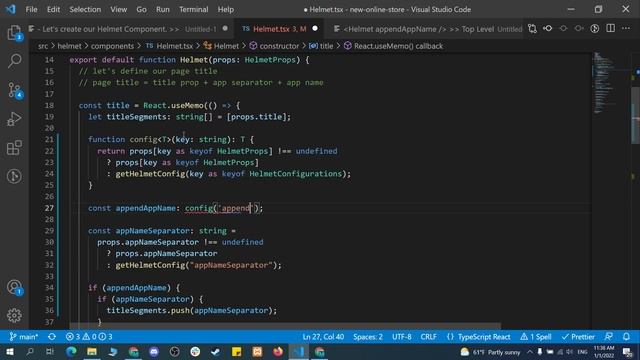Open notifications bell in status bar
640x360 pixels.
[x=626, y=337]
